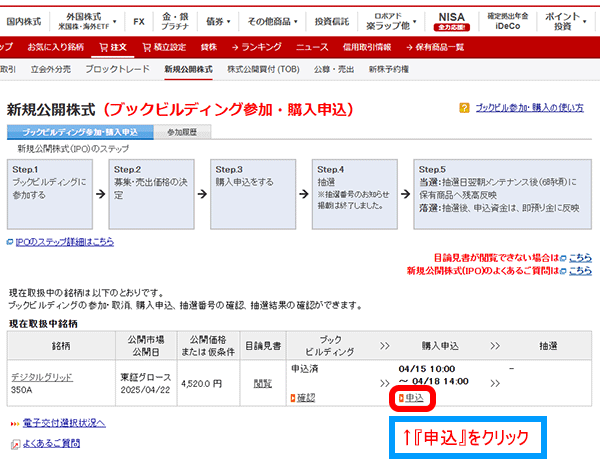Click the 申込済 status text
Screen dimensions: 600x460
[305, 369]
